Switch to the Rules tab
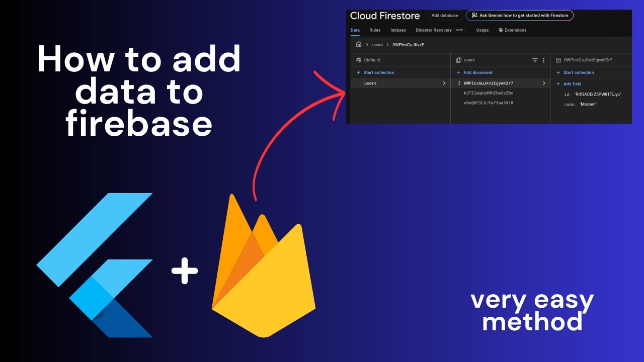This screenshot has height=362, width=644. [x=375, y=30]
